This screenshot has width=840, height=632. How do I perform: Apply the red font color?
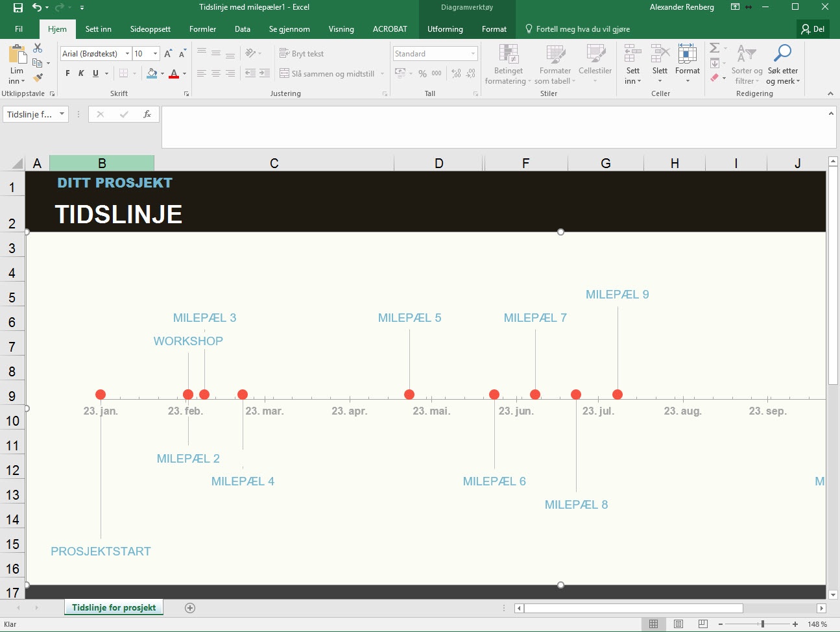tap(174, 73)
